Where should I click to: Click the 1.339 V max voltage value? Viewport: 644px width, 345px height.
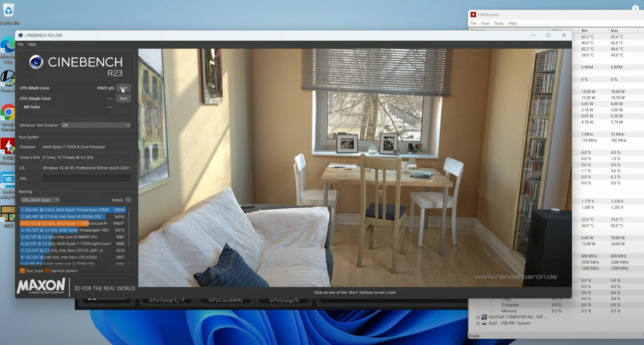(617, 201)
